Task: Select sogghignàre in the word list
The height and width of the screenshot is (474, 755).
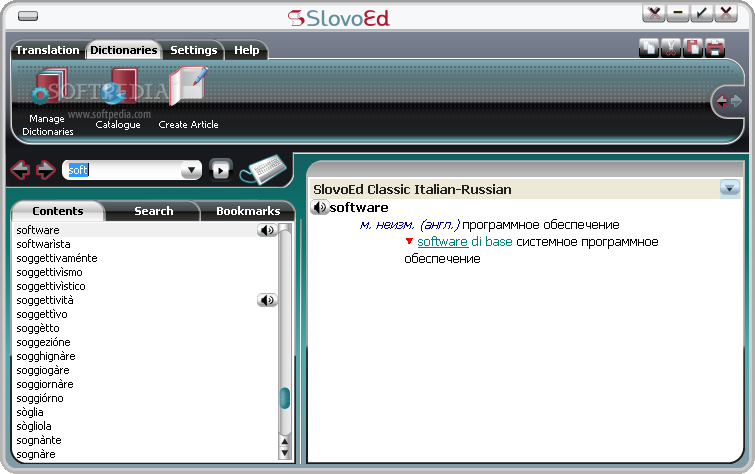Action: coord(145,356)
